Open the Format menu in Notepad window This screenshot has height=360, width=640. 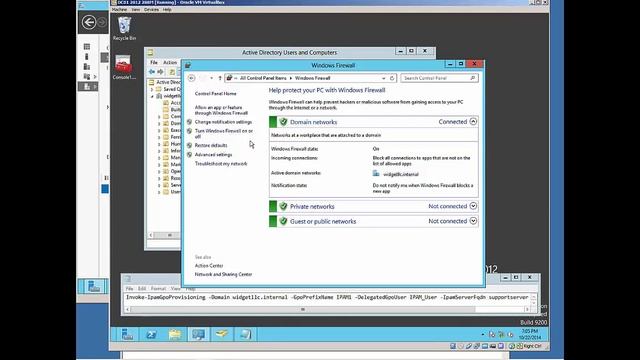coord(158,289)
